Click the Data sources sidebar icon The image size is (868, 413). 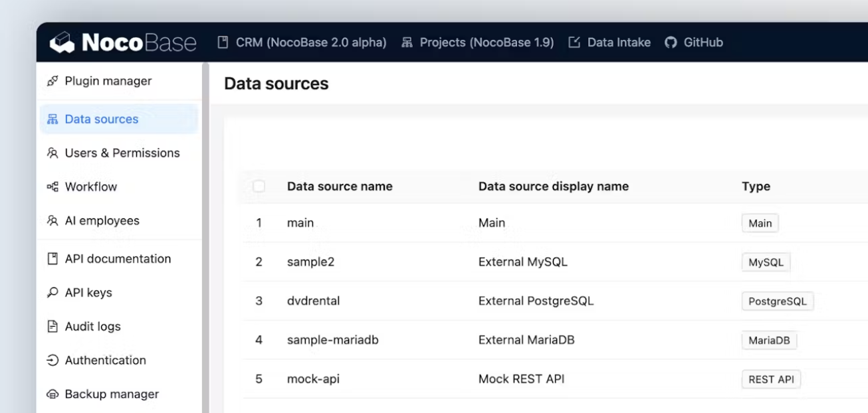(x=53, y=120)
